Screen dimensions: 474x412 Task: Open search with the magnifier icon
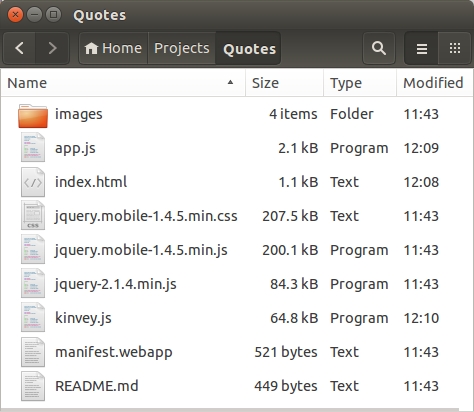[x=379, y=48]
